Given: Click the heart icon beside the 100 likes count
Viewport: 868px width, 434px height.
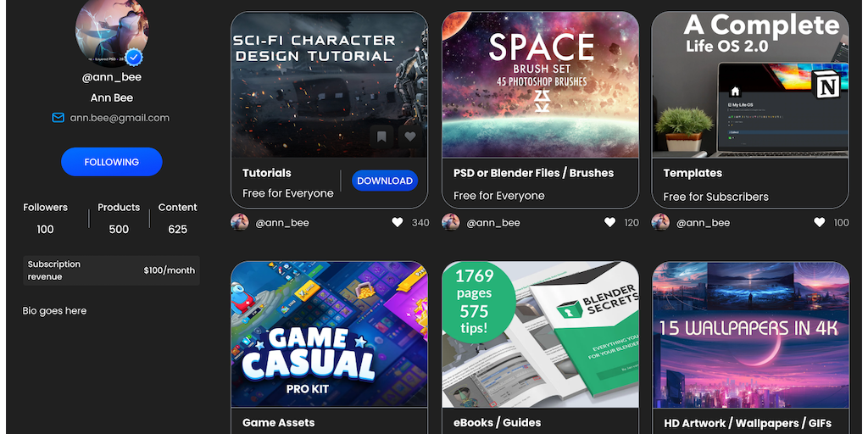Looking at the screenshot, I should tap(820, 223).
